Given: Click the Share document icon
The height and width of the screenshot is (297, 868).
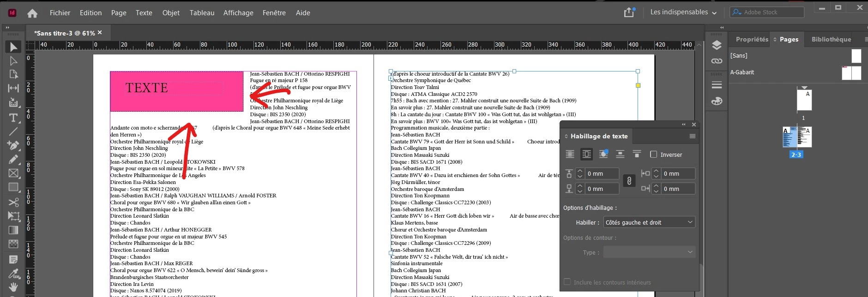Looking at the screenshot, I should pyautogui.click(x=629, y=12).
